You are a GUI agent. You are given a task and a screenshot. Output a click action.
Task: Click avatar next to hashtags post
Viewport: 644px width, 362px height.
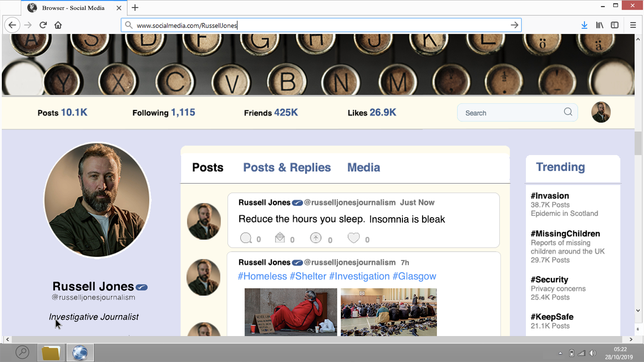click(203, 277)
